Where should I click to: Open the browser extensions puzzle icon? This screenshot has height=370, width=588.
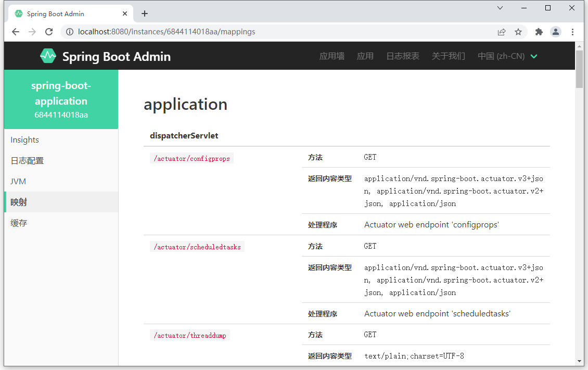point(539,32)
